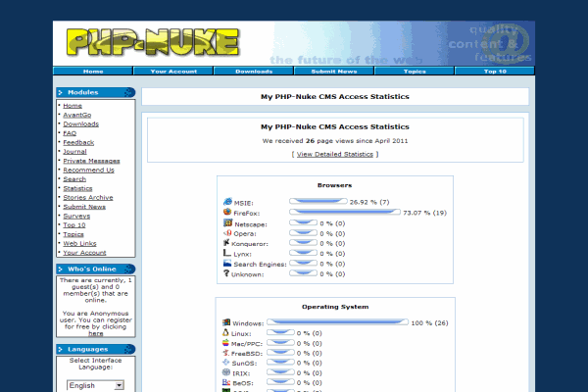Click the Unknown browser question mark icon
This screenshot has height=392, width=588.
pos(226,273)
